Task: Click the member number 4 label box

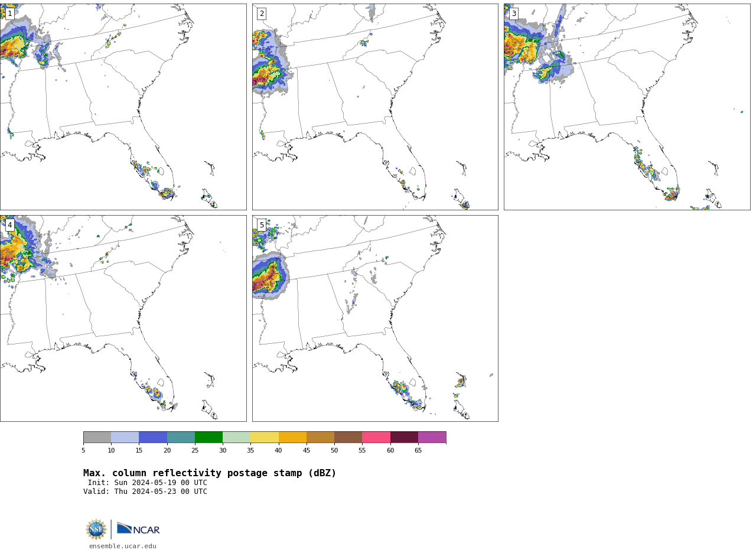Action: coord(9,225)
